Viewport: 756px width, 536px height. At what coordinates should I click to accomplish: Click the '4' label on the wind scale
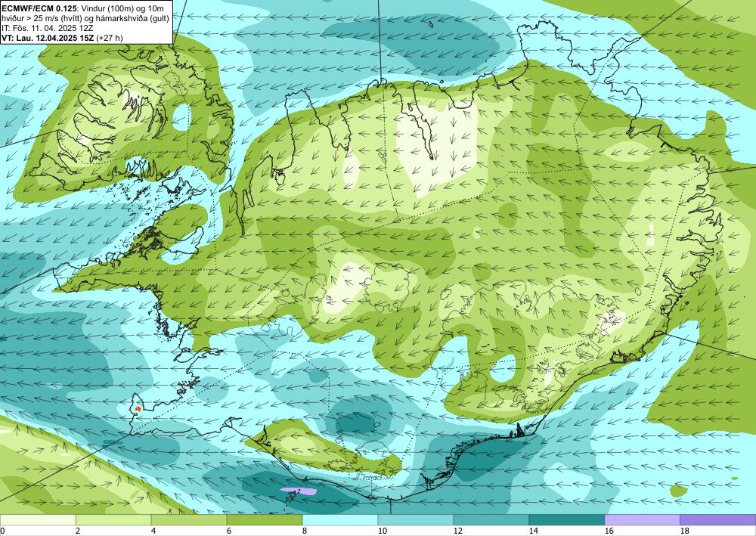tap(153, 531)
